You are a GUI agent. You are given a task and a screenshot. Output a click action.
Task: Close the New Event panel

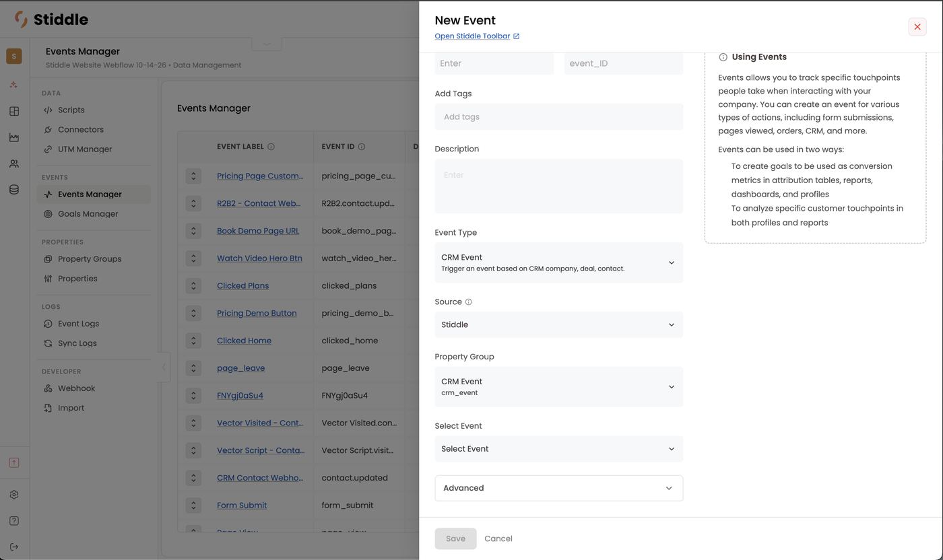[917, 27]
